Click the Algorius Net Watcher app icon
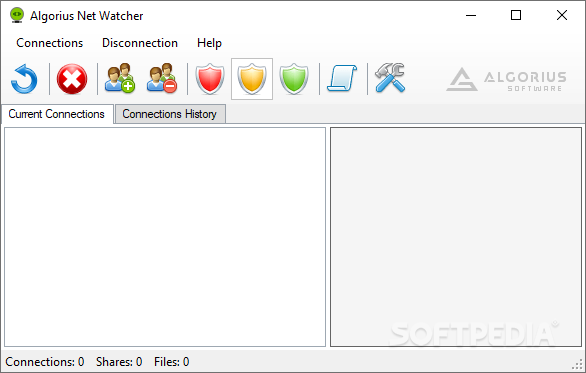586x373 pixels. click(17, 15)
